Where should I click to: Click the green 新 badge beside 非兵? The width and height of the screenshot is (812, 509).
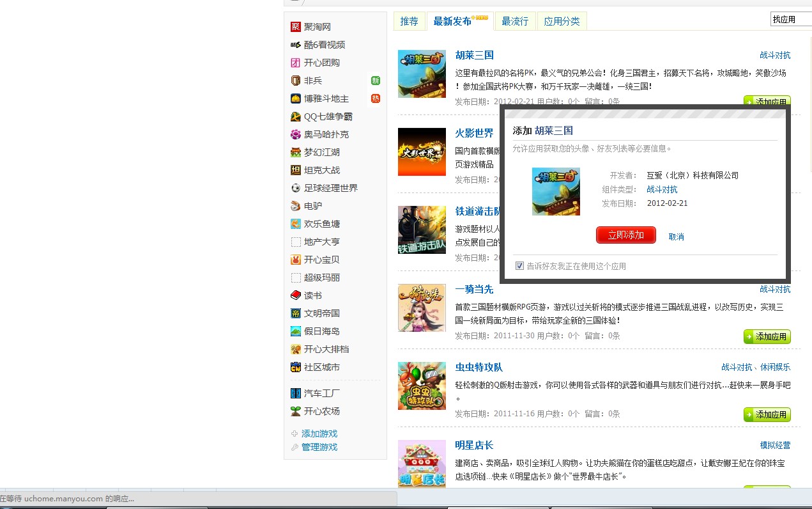coord(376,81)
